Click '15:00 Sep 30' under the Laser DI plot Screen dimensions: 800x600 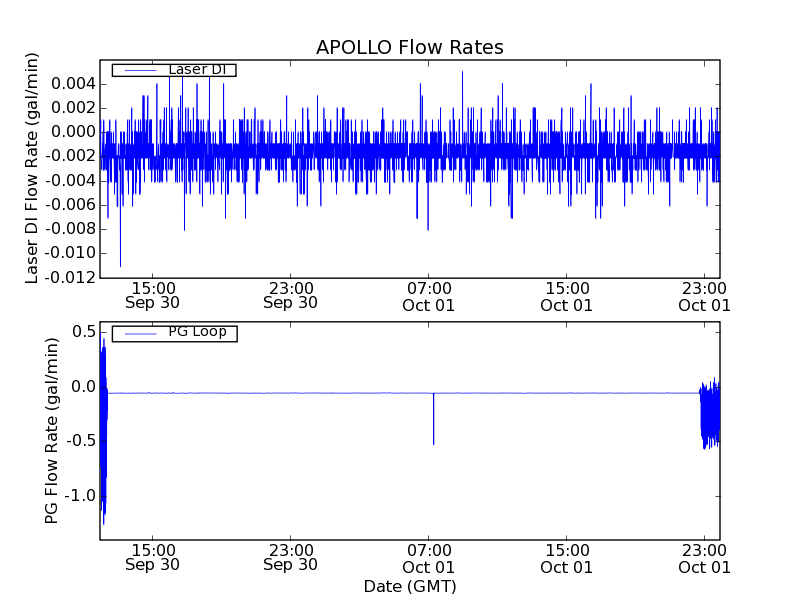click(x=153, y=296)
